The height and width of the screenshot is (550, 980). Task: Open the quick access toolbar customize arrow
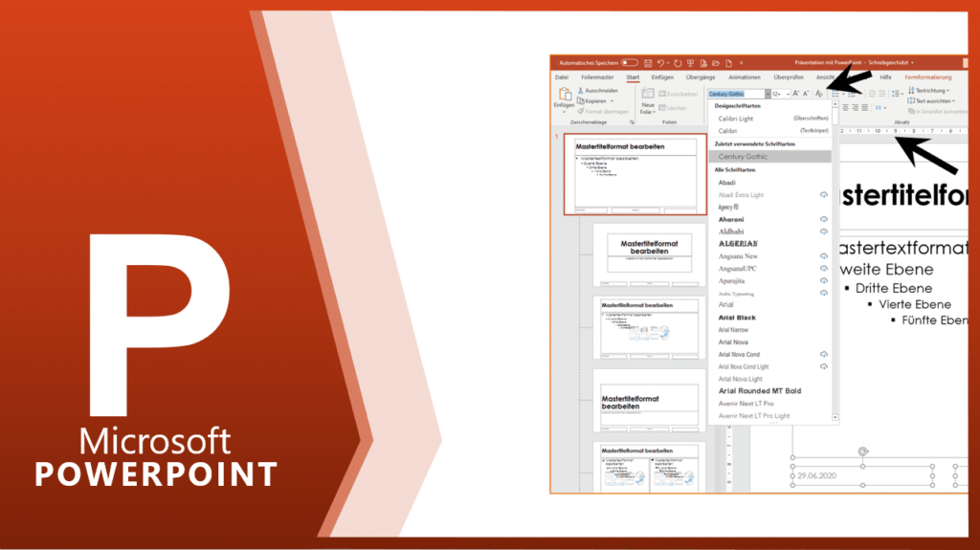742,63
